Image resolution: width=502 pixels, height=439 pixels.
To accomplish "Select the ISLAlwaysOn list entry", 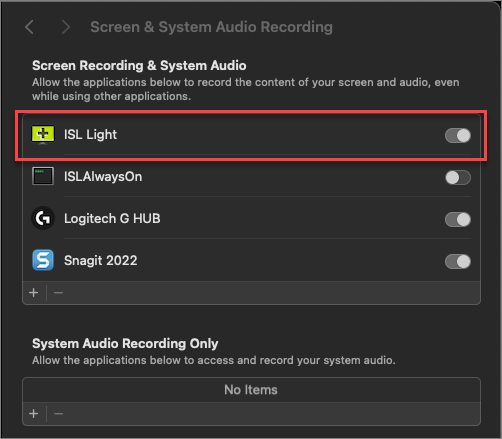I will pos(251,177).
